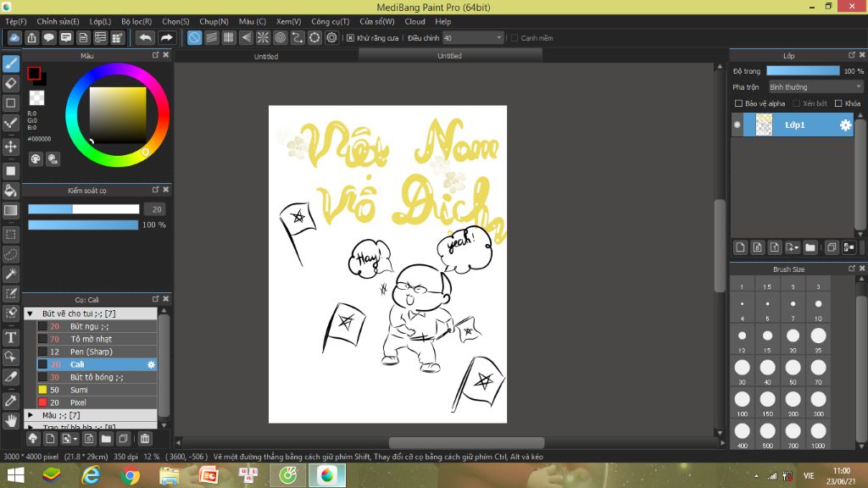Select the Tô mờ nhạt brush
868x488 pixels.
97,339
